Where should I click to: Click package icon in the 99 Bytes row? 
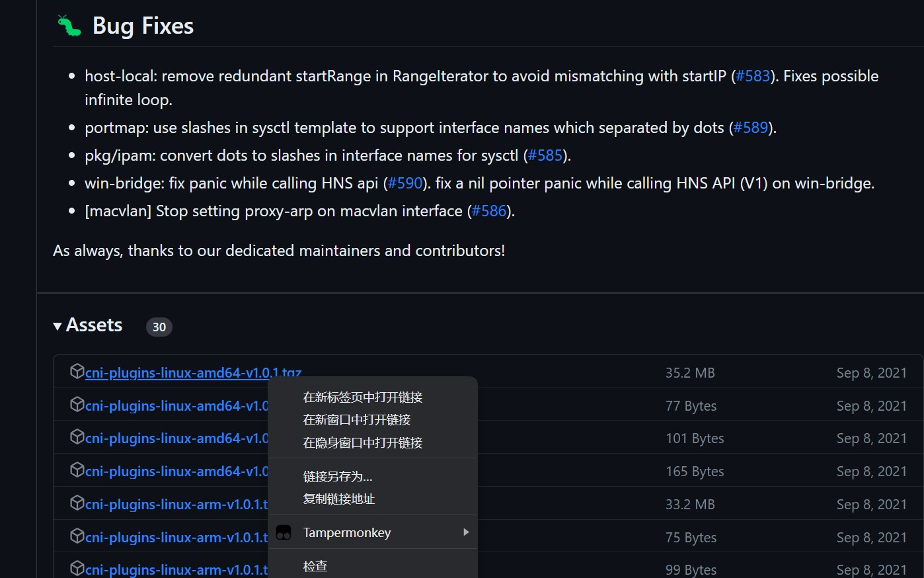[x=77, y=568]
